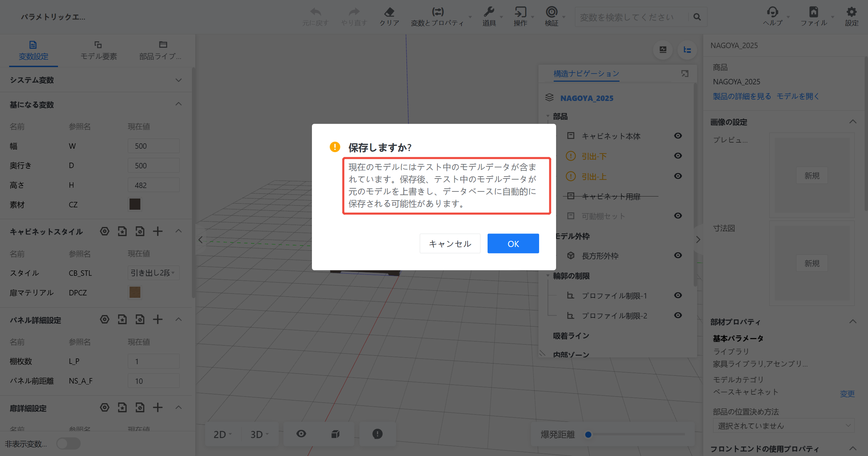The image size is (868, 456).
Task: Click 新規 button for 寸法図 image
Action: (x=812, y=263)
